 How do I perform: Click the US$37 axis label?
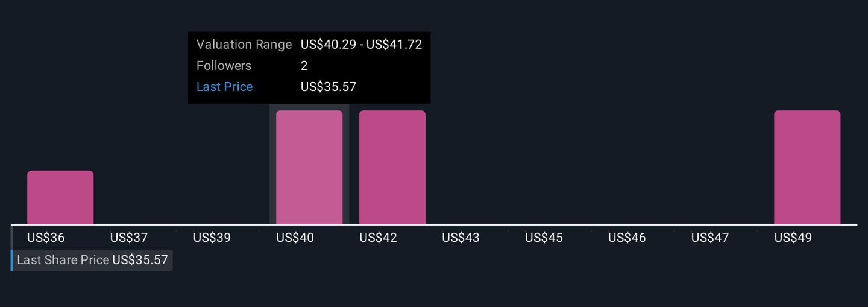[129, 238]
